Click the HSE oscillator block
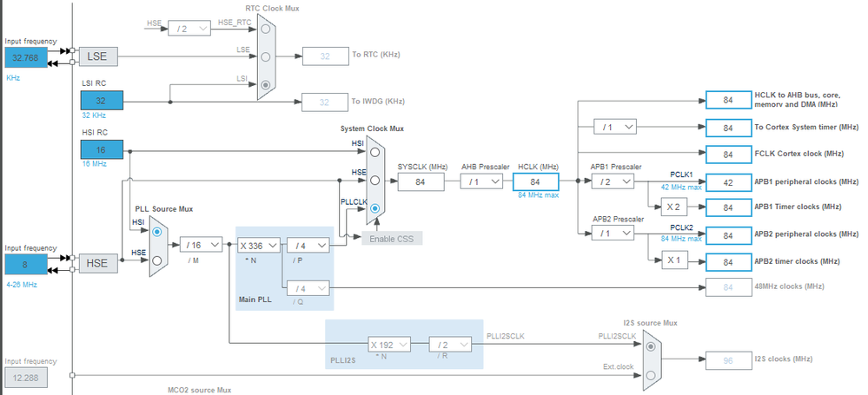This screenshot has width=868, height=395. pyautogui.click(x=98, y=263)
